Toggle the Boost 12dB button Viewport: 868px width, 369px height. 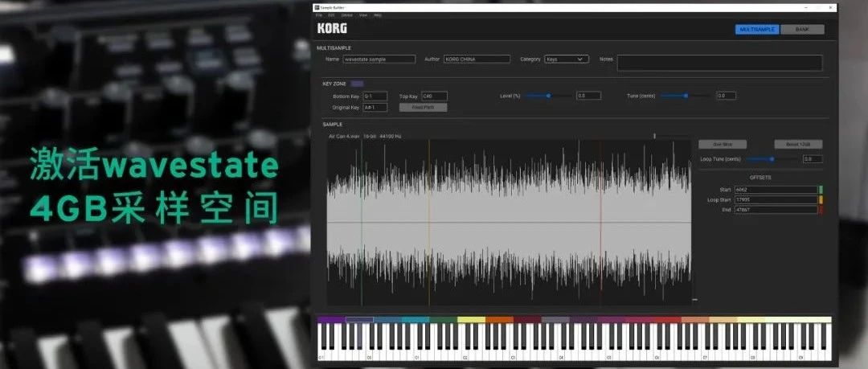[x=798, y=145]
